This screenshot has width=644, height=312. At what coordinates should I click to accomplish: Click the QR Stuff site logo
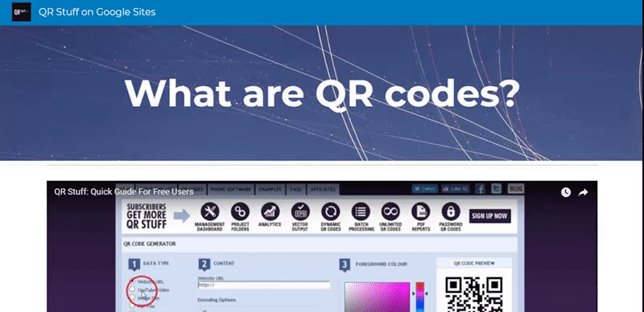point(22,12)
